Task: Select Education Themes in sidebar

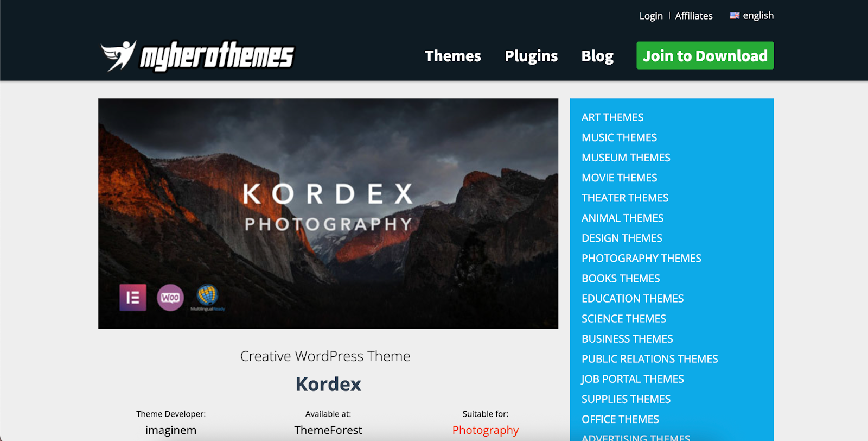Action: pos(633,299)
